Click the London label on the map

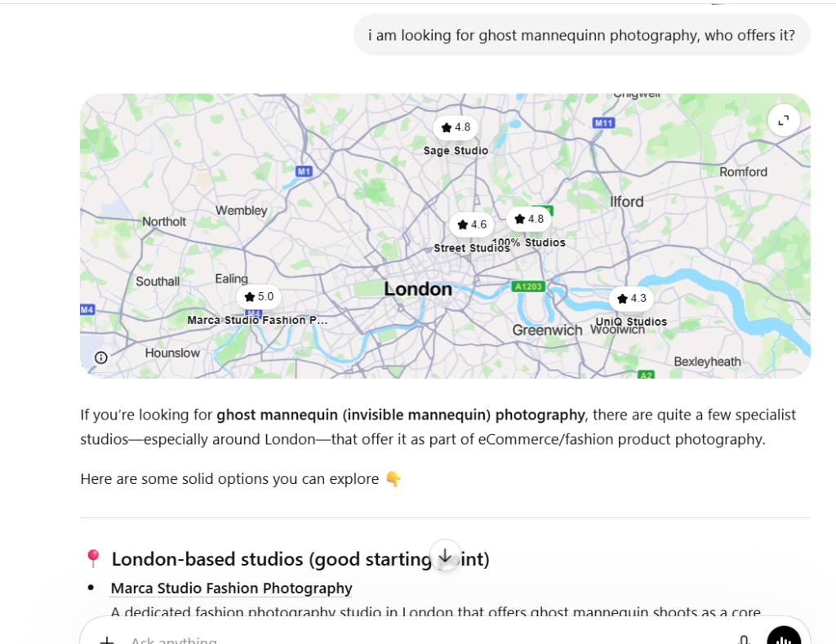pyautogui.click(x=418, y=289)
